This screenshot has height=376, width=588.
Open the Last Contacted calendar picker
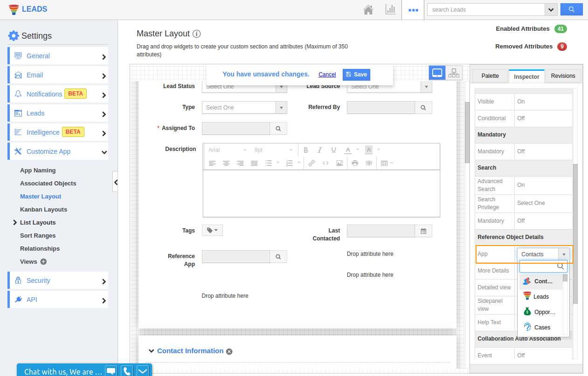point(423,231)
